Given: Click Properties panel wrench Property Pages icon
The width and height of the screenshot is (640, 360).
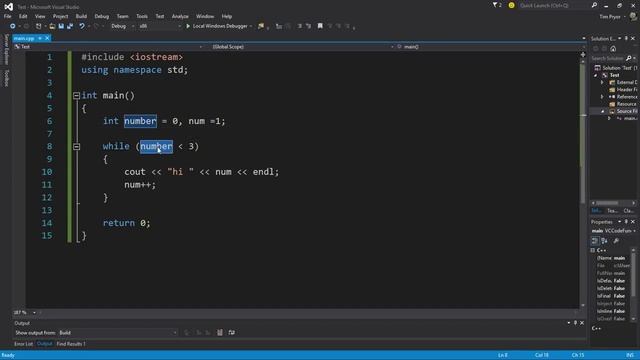Looking at the screenshot, I should (x=616, y=241).
